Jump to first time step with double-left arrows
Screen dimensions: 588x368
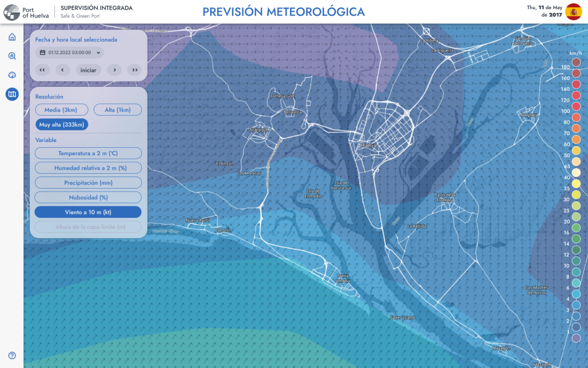tap(42, 70)
